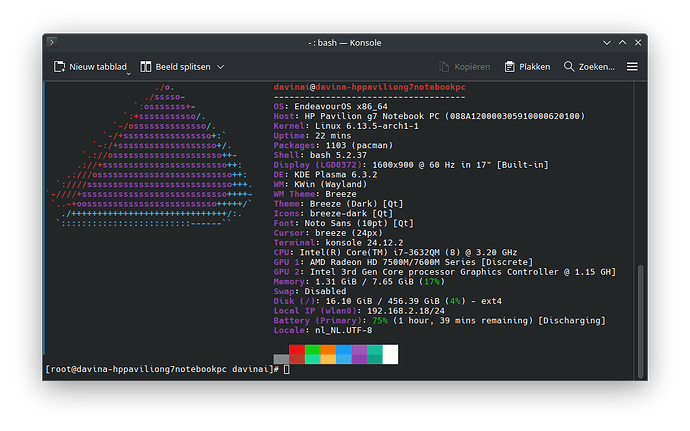
Task: Click the '192.168.2.18/24' local IP
Action: pyautogui.click(x=406, y=311)
